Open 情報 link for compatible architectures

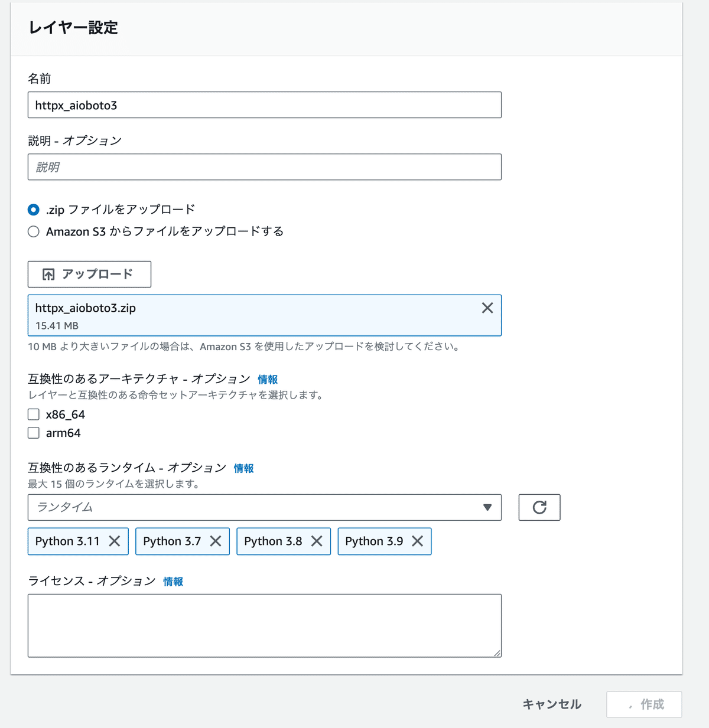pyautogui.click(x=268, y=379)
